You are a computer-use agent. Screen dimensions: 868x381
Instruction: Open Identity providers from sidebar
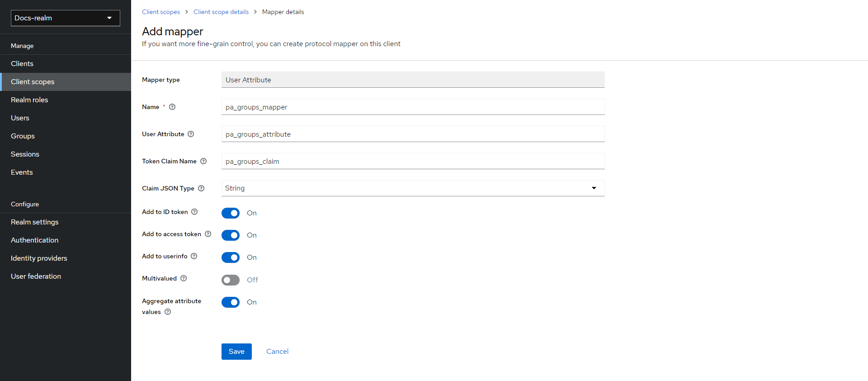tap(39, 258)
